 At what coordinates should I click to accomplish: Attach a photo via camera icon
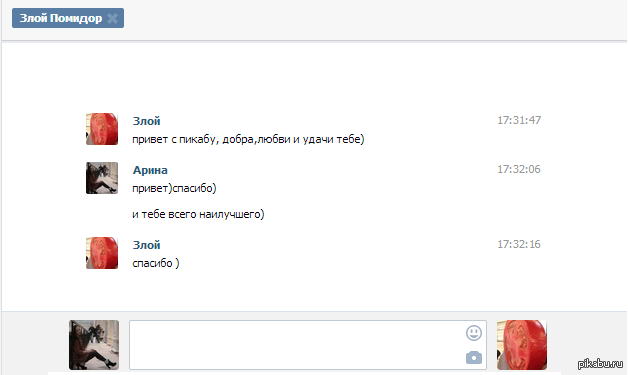pyautogui.click(x=474, y=357)
